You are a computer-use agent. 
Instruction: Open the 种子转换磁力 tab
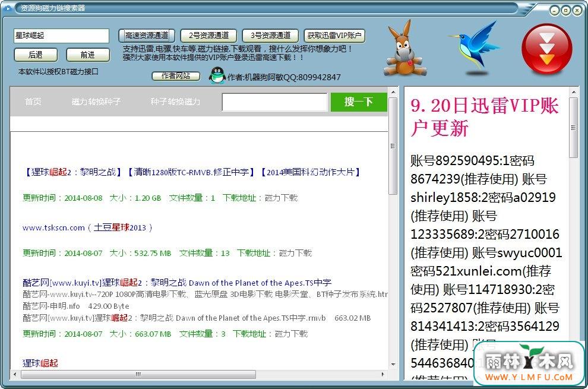click(175, 102)
